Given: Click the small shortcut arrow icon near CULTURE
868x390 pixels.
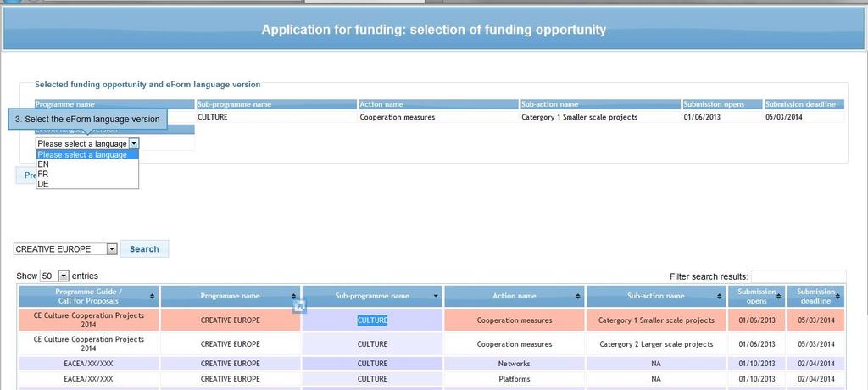Looking at the screenshot, I should click(x=299, y=306).
